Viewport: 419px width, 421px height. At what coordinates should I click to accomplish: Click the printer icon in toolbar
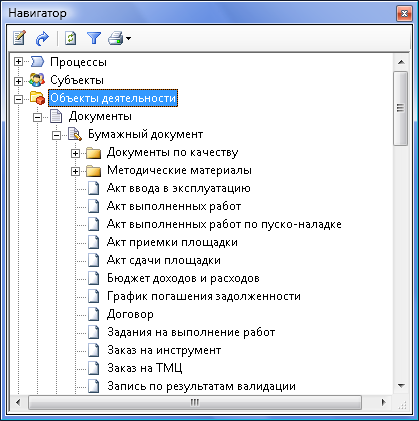(x=116, y=38)
